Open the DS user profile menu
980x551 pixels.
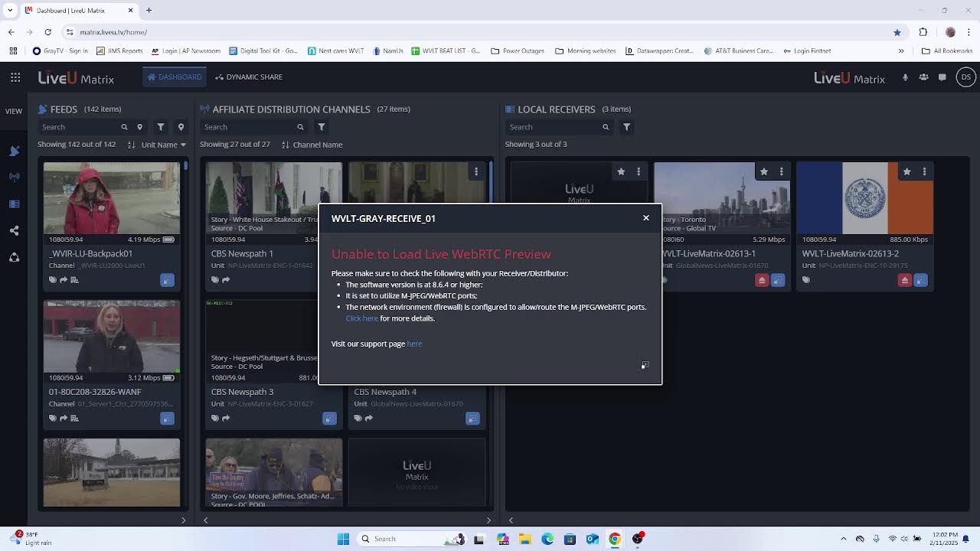[x=966, y=77]
